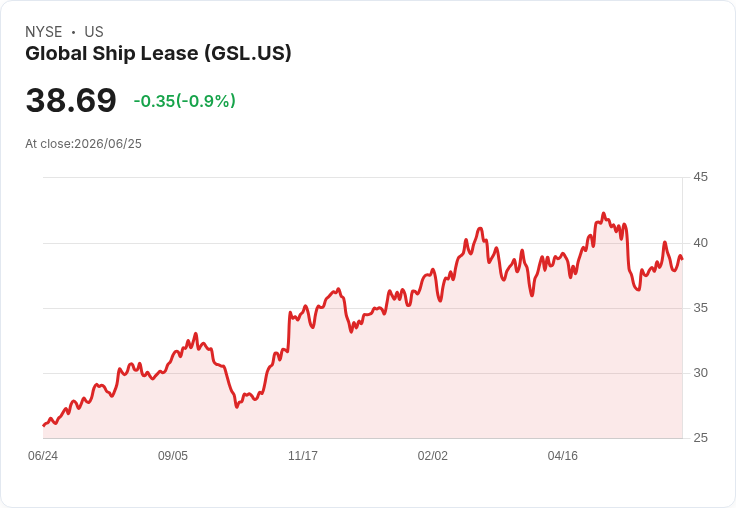
Task: Click the NYSE exchange label
Action: tap(44, 32)
